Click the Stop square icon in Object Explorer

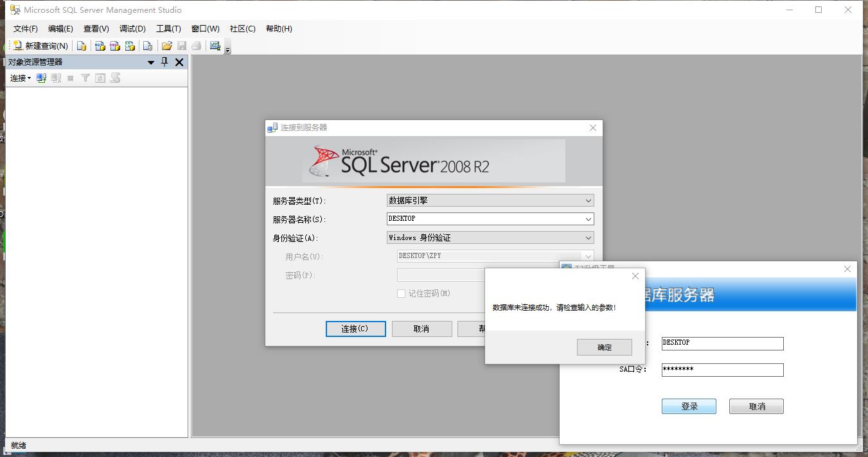[71, 78]
